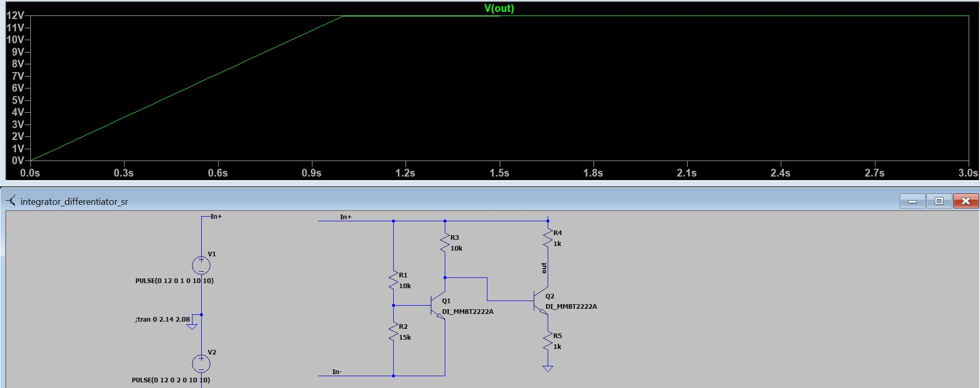
Task: Click the ground symbol below R5
Action: tap(548, 368)
